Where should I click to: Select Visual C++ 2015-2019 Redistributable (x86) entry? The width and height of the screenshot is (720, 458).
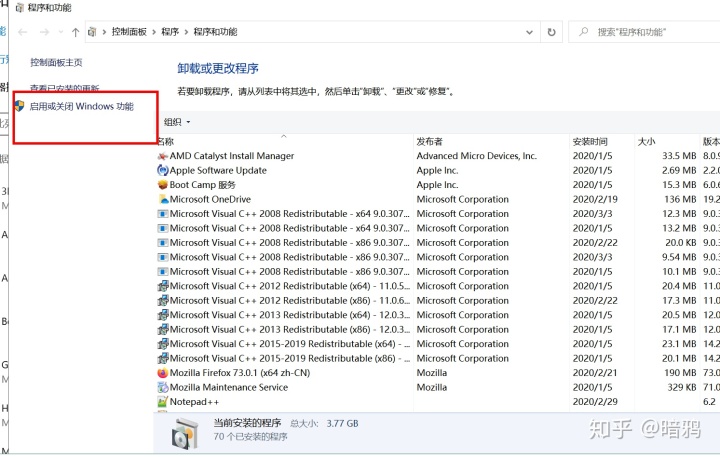click(x=290, y=358)
